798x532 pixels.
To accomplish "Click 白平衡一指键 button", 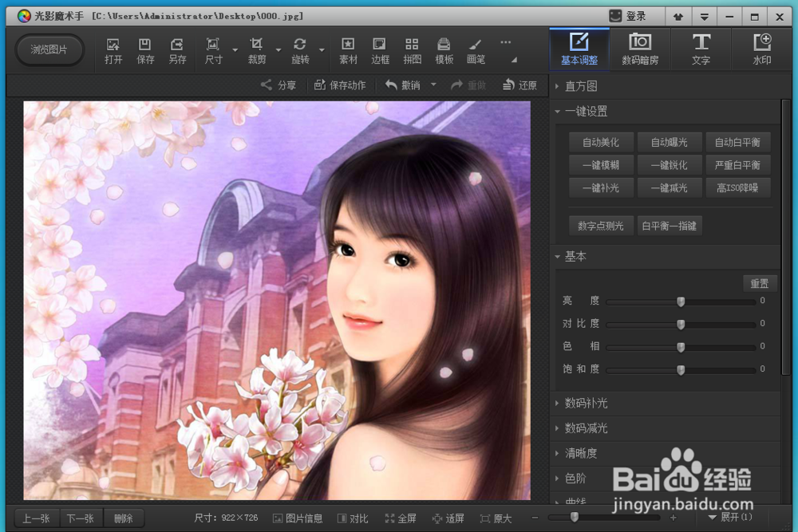I will point(670,226).
